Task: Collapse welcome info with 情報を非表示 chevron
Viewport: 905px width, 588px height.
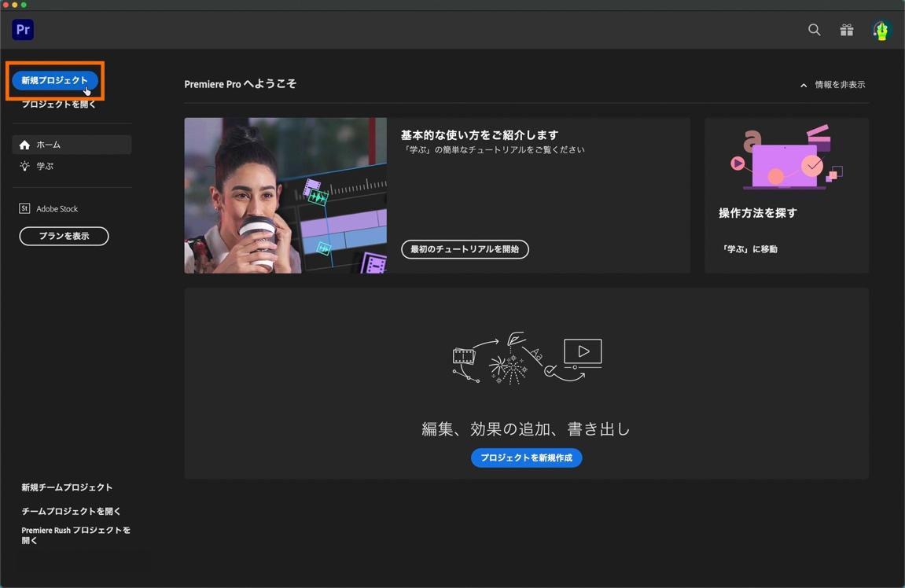Action: pos(804,86)
